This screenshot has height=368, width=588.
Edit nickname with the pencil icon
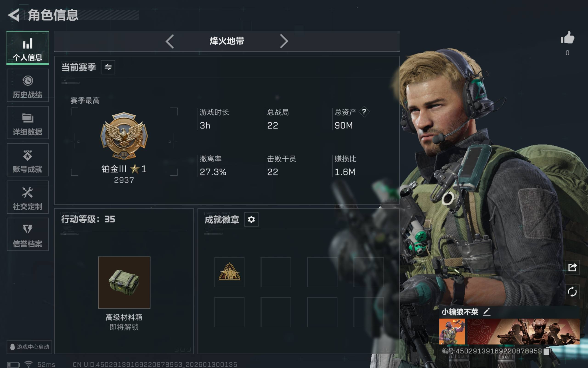[x=487, y=312]
